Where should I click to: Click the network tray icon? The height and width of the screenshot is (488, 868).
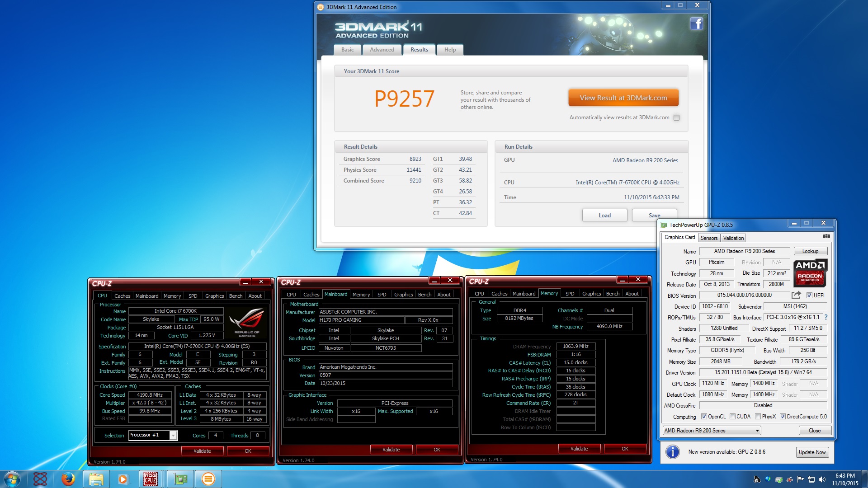click(x=811, y=479)
